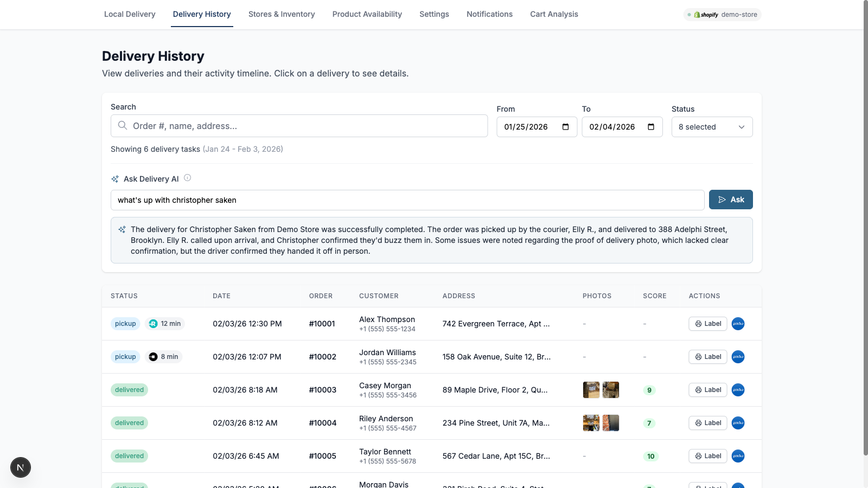
Task: Click the Uber courier icon beside the 8 min badge
Action: [152, 357]
